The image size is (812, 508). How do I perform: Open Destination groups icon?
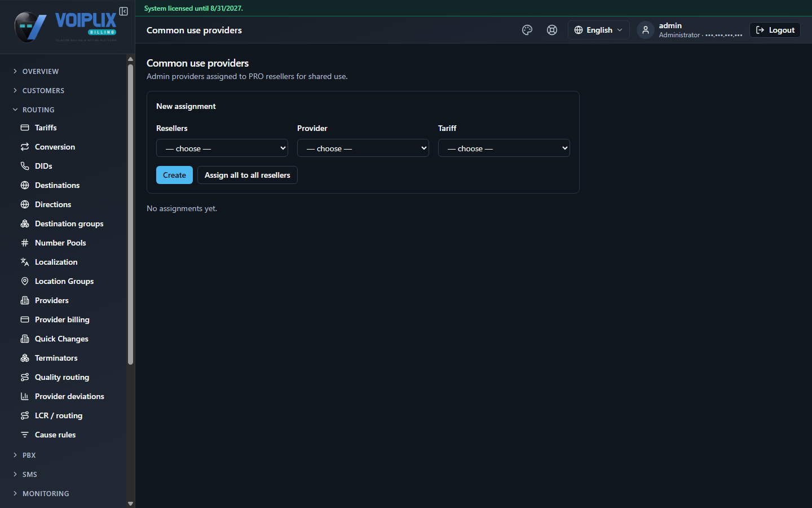(x=25, y=224)
